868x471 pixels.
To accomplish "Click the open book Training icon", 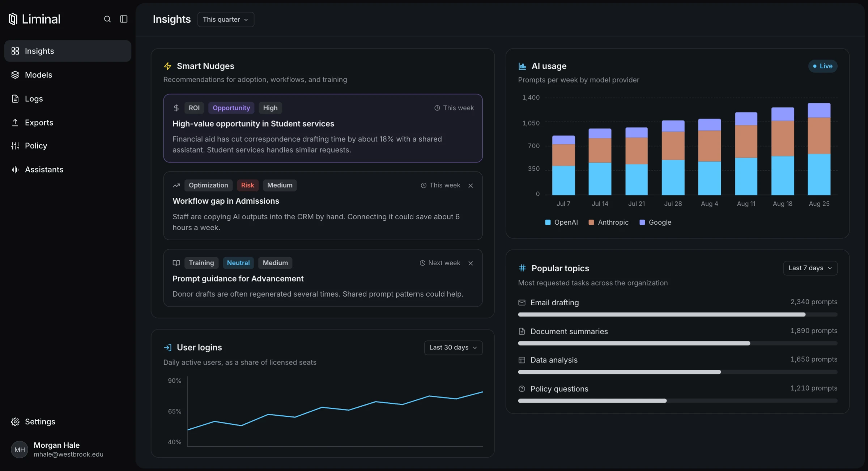I will 176,263.
